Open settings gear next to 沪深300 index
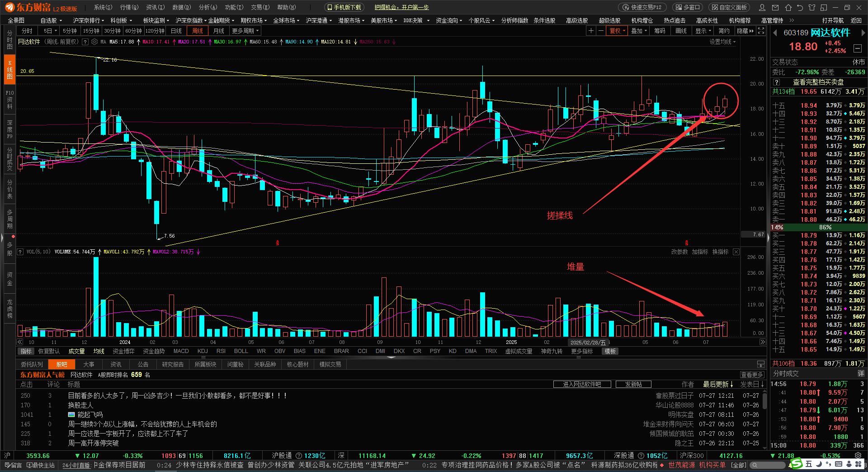Image resolution: width=868 pixels, height=472 pixels. [x=858, y=456]
